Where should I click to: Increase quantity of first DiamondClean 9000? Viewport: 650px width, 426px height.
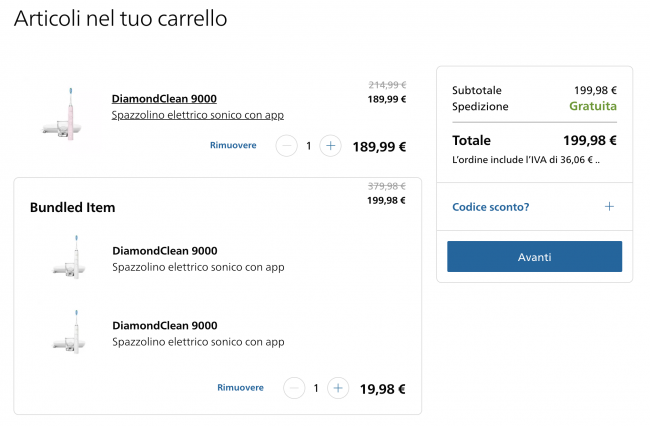point(330,146)
